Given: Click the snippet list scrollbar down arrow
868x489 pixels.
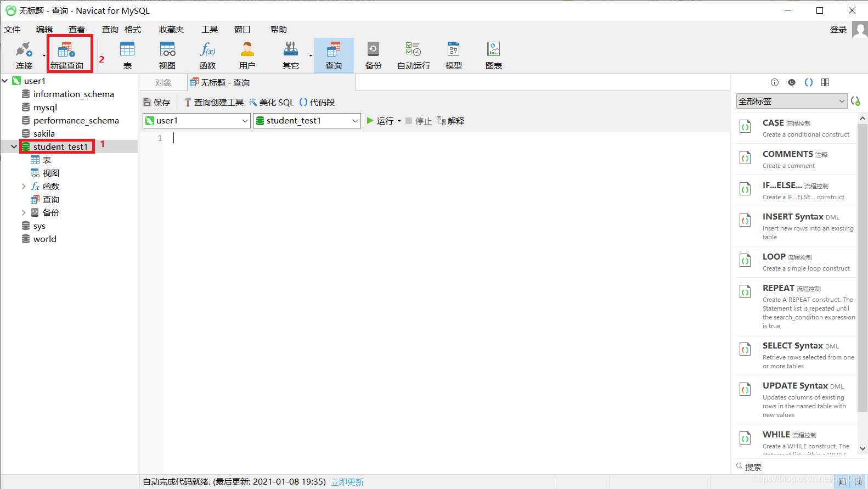Looking at the screenshot, I should (x=863, y=448).
